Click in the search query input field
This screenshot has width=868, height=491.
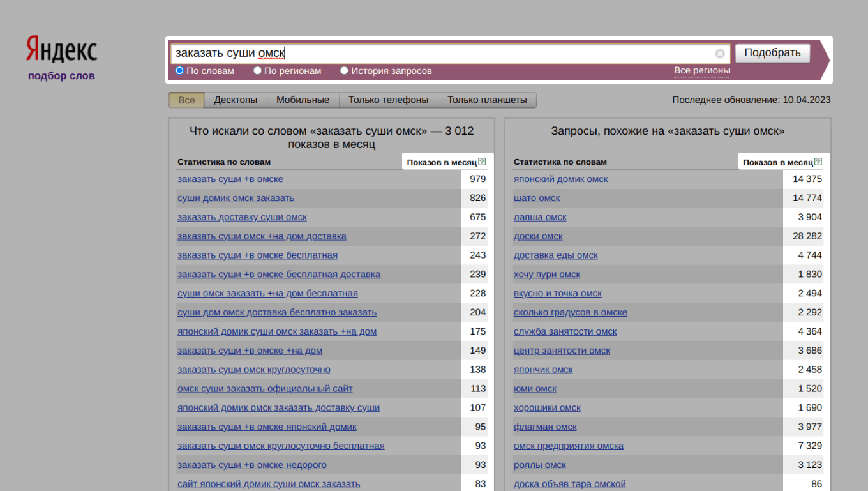coord(440,54)
